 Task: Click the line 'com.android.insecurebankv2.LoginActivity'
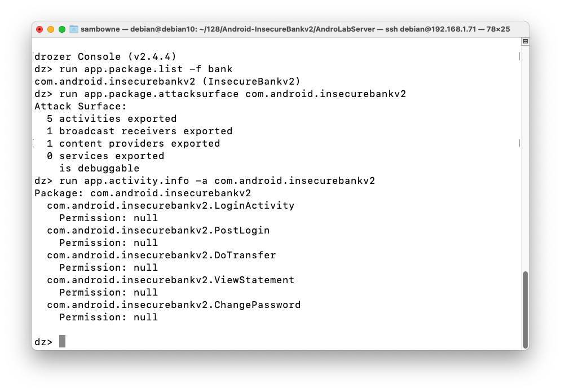point(171,205)
